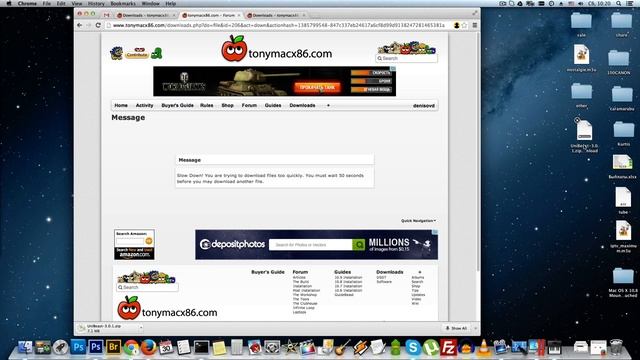Open Adobe Bridge (Br) from the Dock
Viewport: 640px width, 360px height.
pos(113,347)
